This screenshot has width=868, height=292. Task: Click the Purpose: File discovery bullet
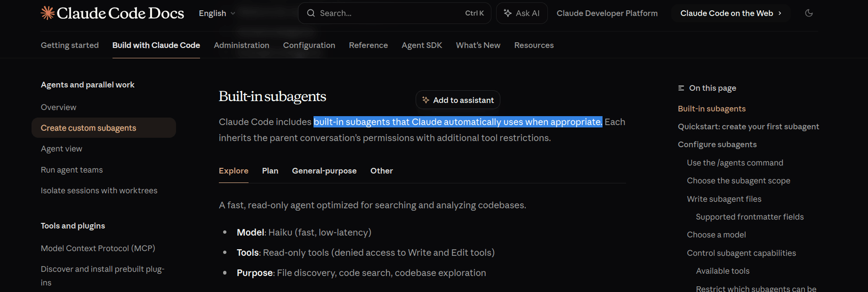point(362,273)
